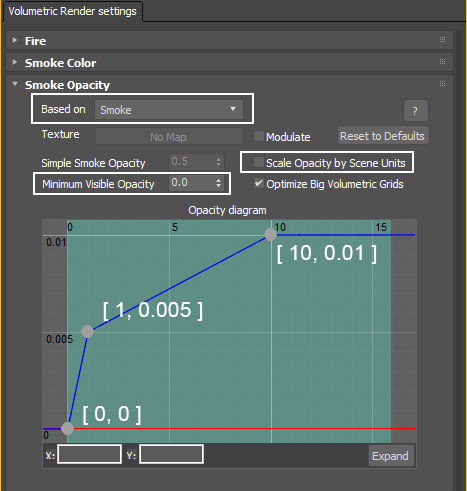Click the Expand diagram button
467x491 pixels.
coord(391,456)
